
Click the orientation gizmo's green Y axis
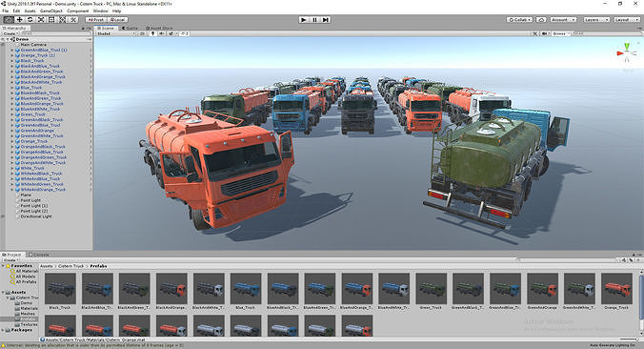[627, 47]
